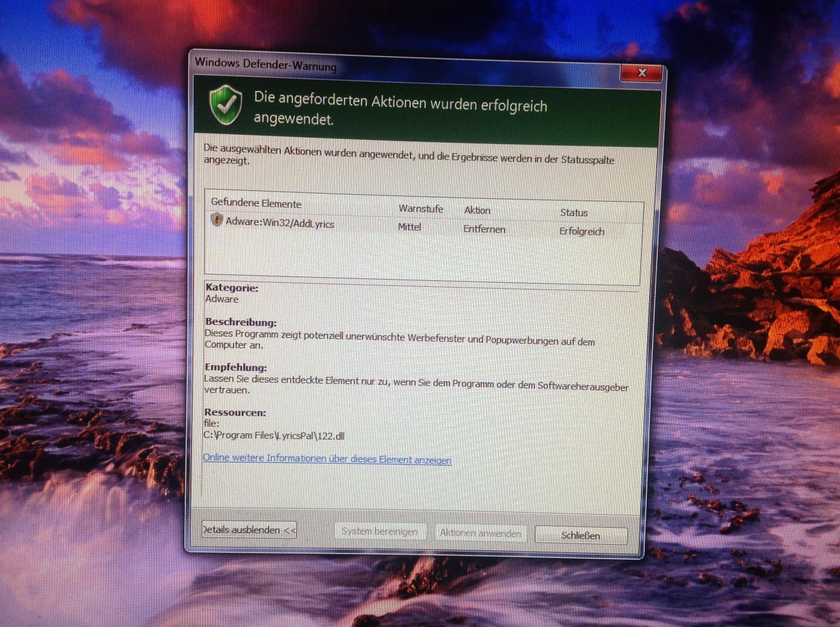Click the Schließen button

pos(580,536)
